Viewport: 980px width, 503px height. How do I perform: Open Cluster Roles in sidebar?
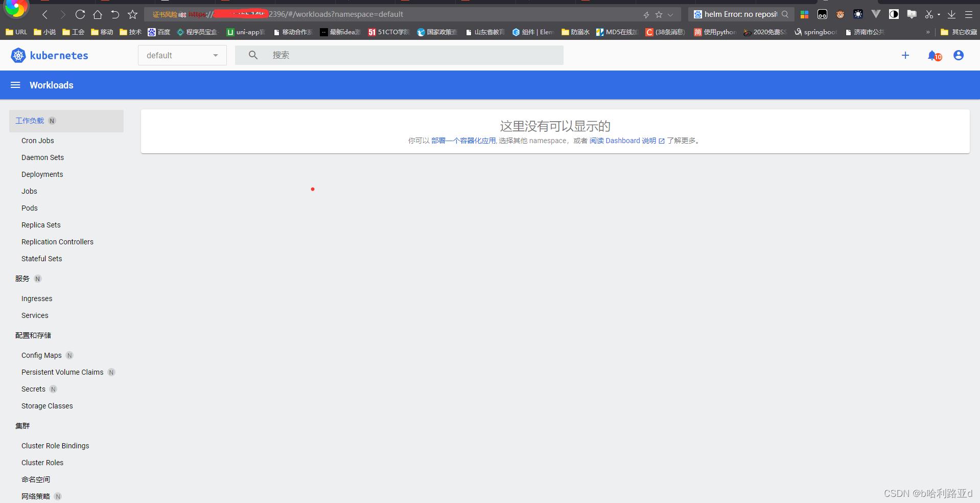coord(42,463)
